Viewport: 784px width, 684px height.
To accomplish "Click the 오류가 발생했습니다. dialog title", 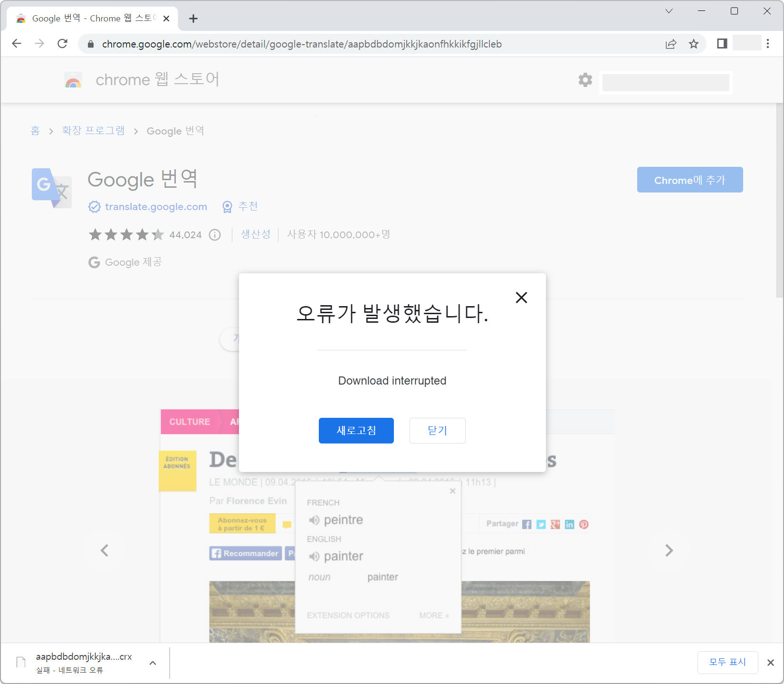I will [392, 314].
